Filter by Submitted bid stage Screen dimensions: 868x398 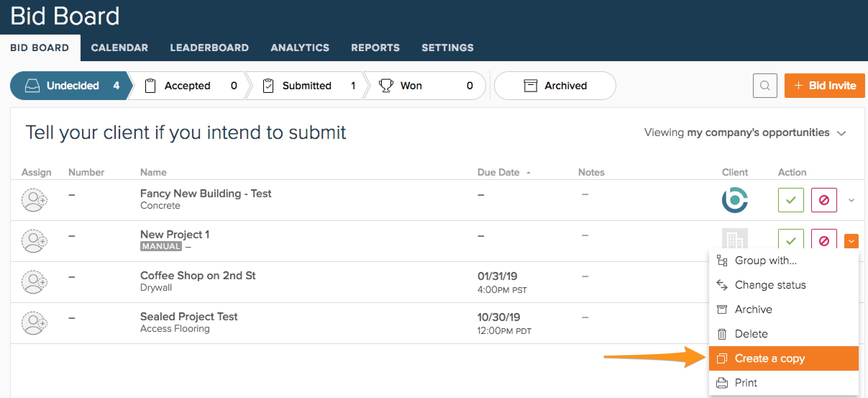click(306, 86)
